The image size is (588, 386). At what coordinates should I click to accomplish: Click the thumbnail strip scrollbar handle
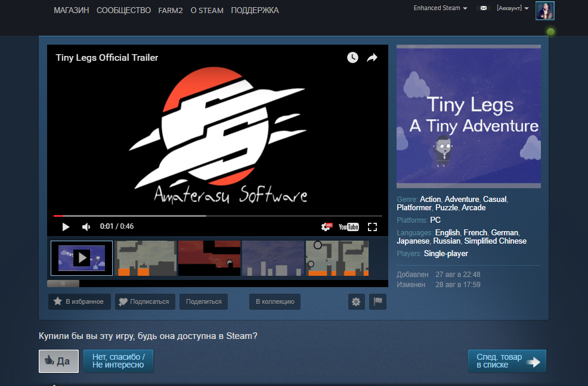point(63,284)
